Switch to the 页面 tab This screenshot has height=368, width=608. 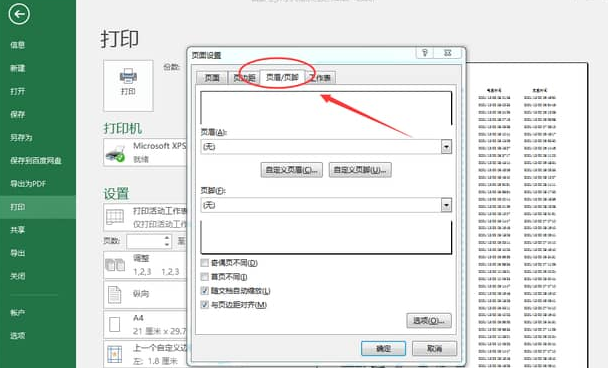point(212,78)
